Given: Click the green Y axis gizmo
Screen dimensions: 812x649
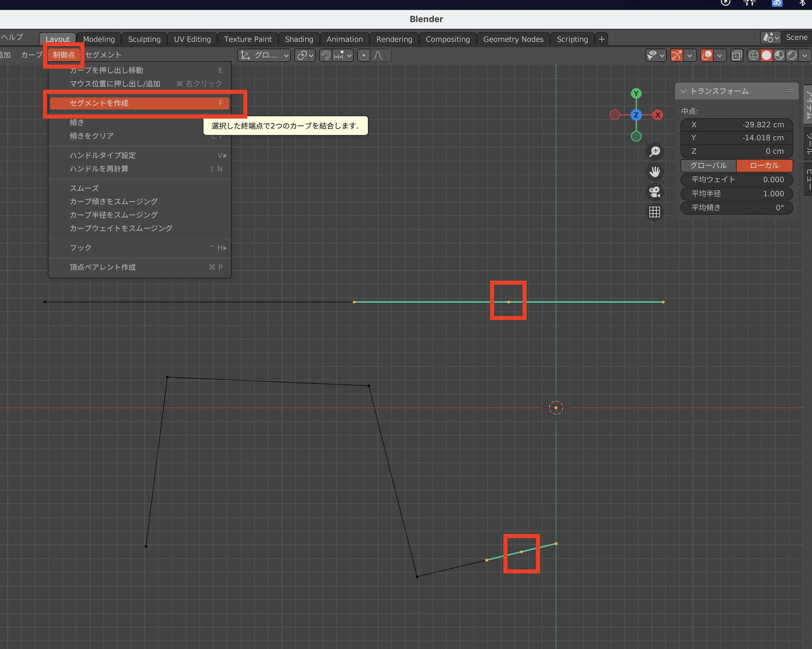Looking at the screenshot, I should tap(636, 93).
